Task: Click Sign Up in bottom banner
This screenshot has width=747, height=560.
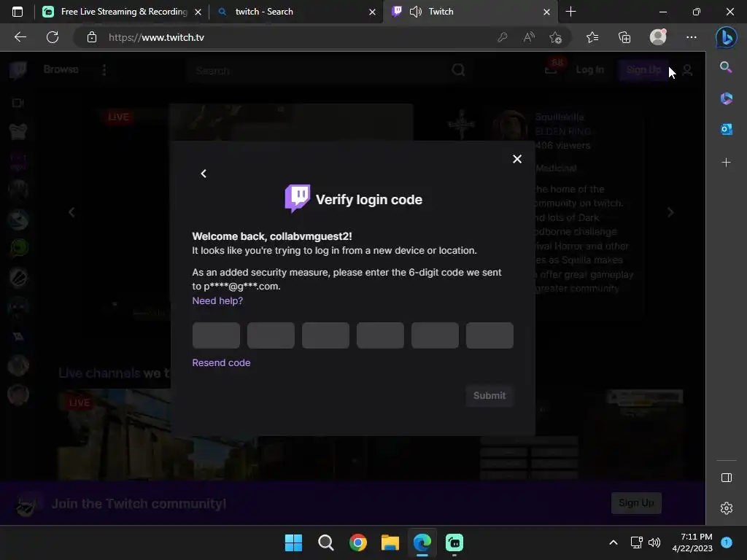Action: click(636, 503)
